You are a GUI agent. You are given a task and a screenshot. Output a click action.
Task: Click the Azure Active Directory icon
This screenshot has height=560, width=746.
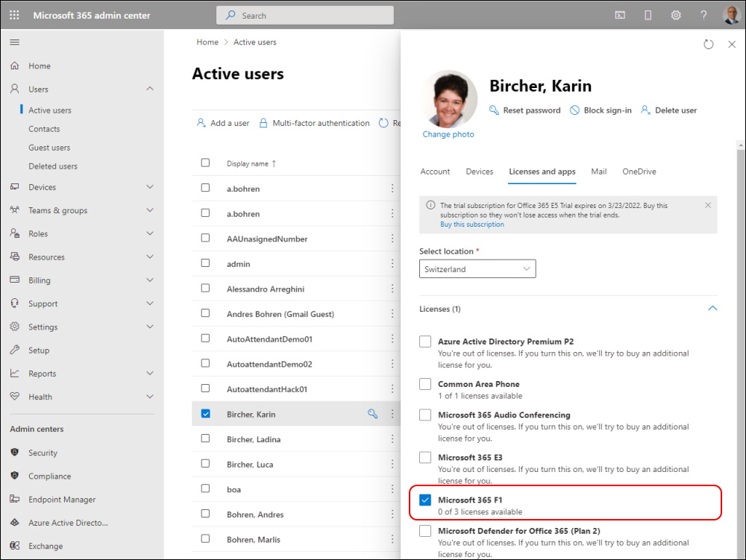pyautogui.click(x=15, y=522)
